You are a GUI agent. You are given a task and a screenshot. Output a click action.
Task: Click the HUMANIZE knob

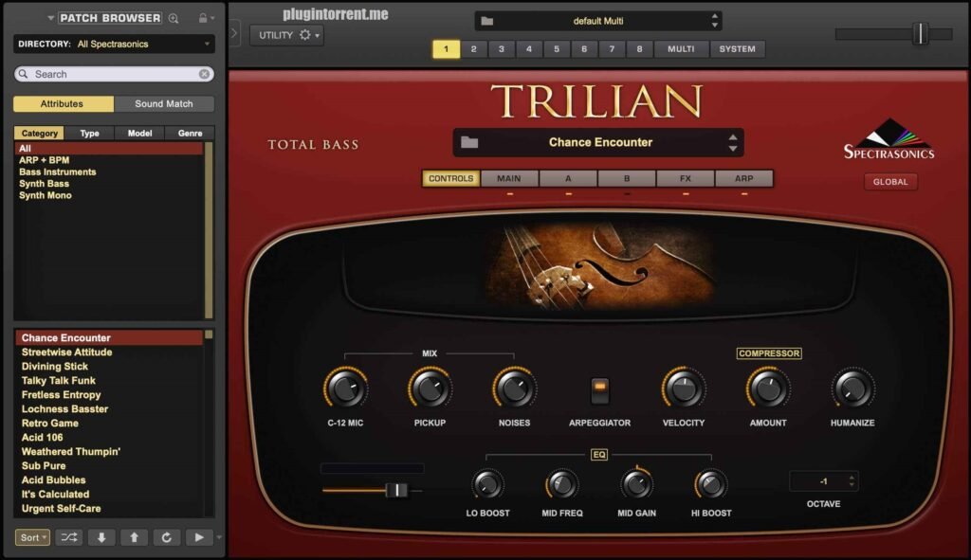(852, 388)
